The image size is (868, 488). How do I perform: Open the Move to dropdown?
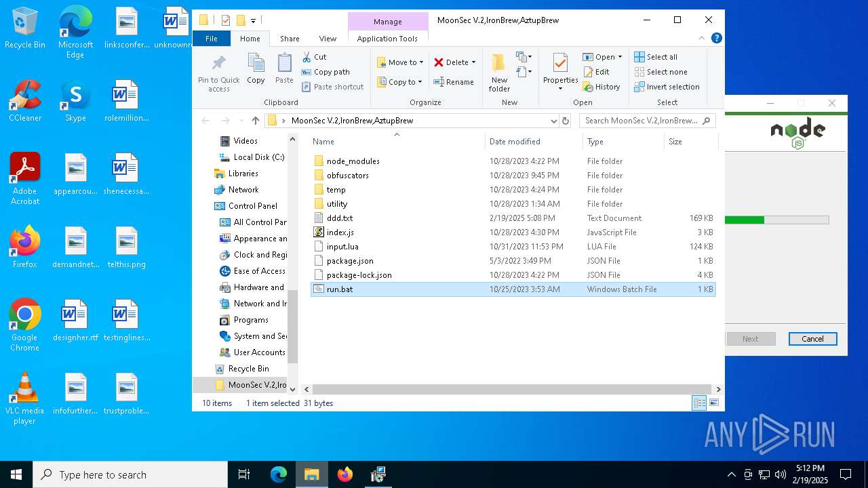(x=400, y=62)
